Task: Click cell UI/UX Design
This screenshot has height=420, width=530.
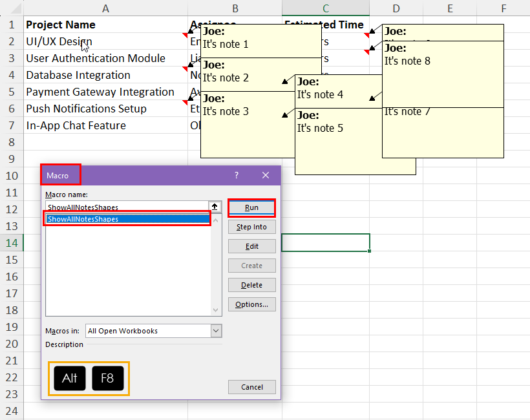Action: (105, 41)
